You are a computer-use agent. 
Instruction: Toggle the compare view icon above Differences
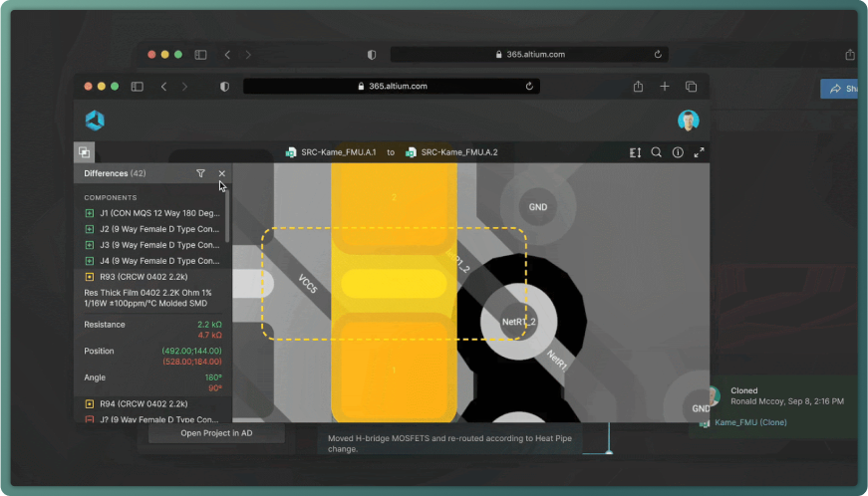point(85,152)
